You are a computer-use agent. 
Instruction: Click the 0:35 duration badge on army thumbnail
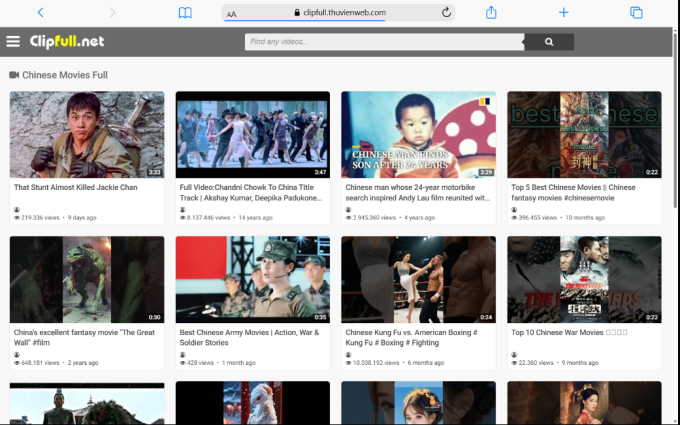(x=320, y=317)
